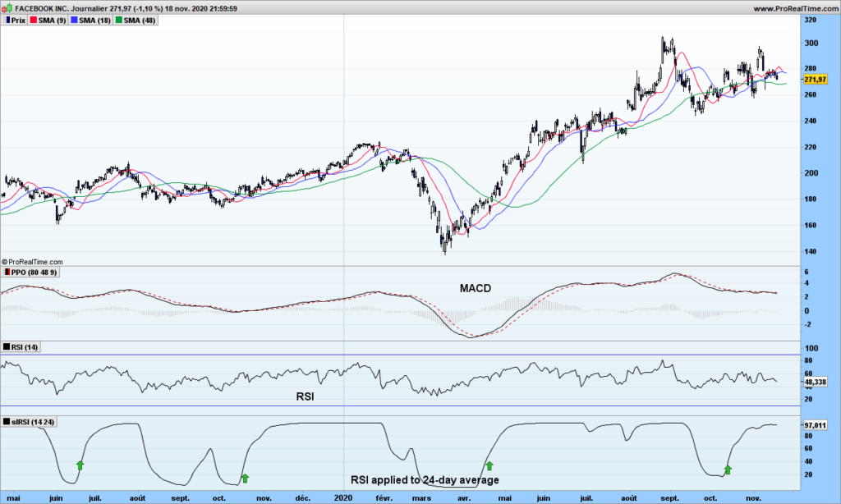Screen dimensions: 841x504
Task: Click the red-black icon before PPO (80 48 9)
Action: click(7, 273)
